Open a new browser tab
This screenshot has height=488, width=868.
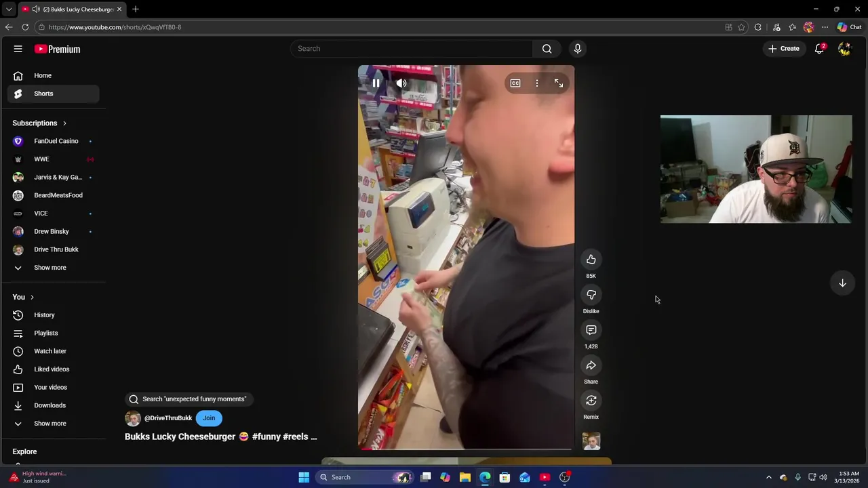pos(136,9)
